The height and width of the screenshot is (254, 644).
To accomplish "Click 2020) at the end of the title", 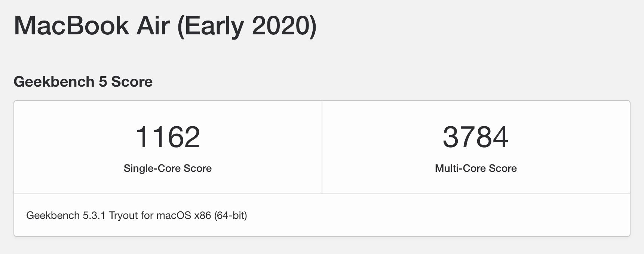I will (x=284, y=26).
